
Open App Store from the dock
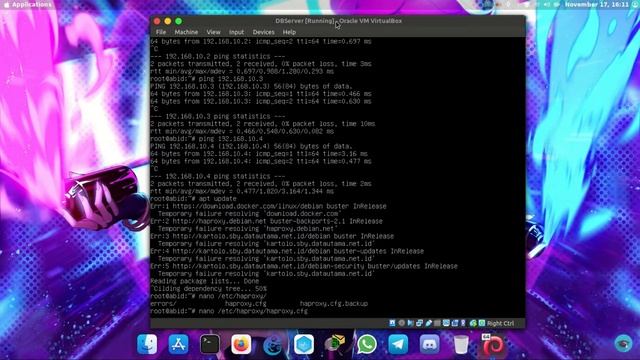178,344
